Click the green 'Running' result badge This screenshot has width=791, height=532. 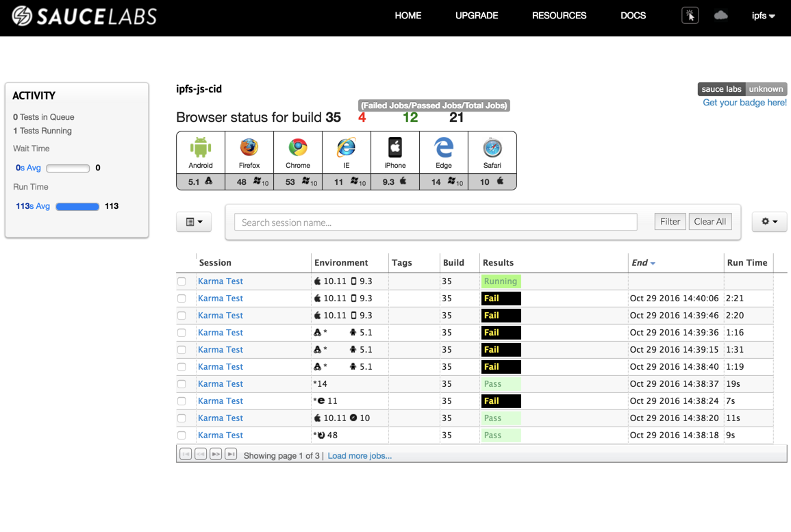click(501, 281)
